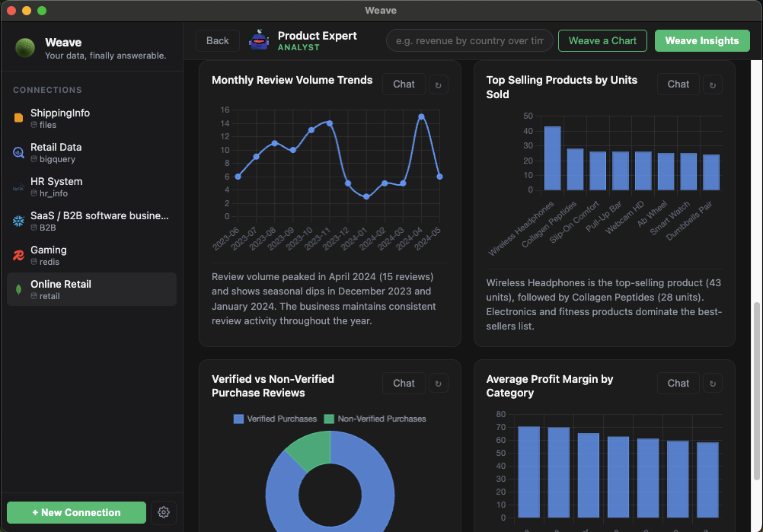Click the Weave green sphere logo

[x=25, y=48]
